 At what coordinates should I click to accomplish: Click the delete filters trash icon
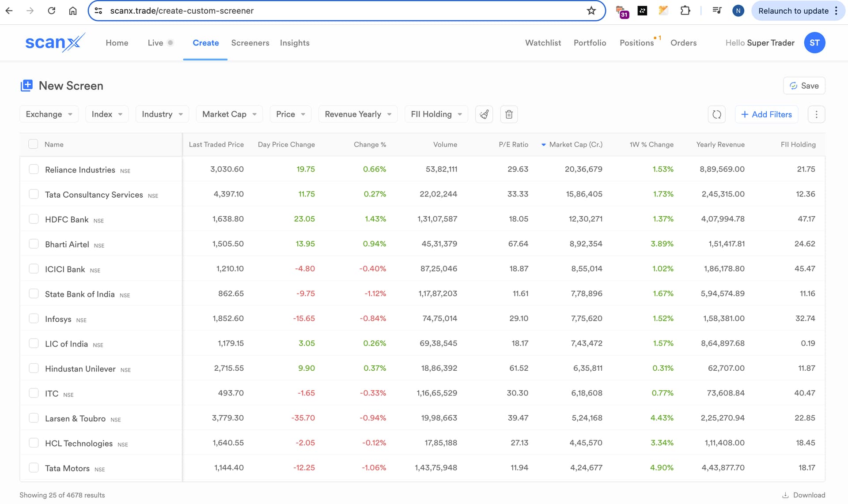pyautogui.click(x=509, y=114)
